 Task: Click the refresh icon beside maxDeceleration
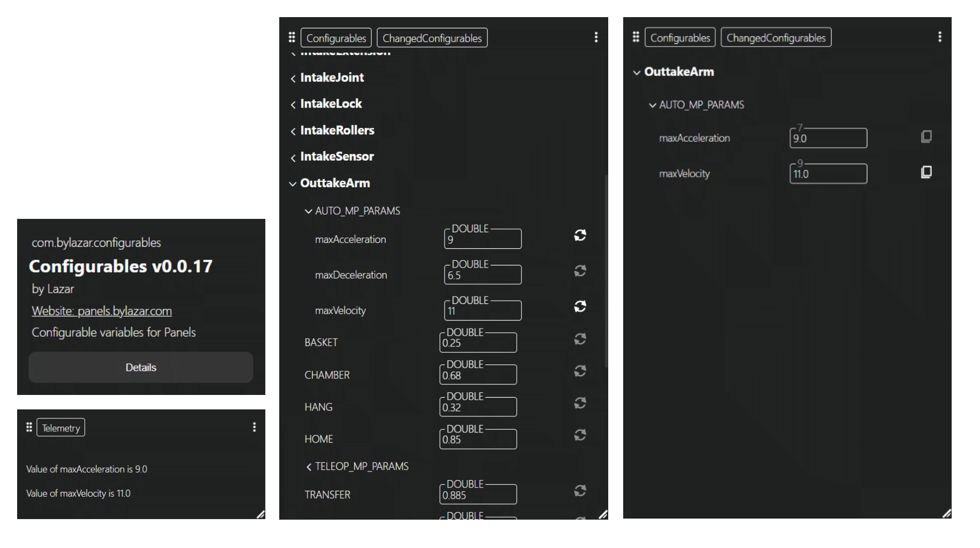coord(580,271)
